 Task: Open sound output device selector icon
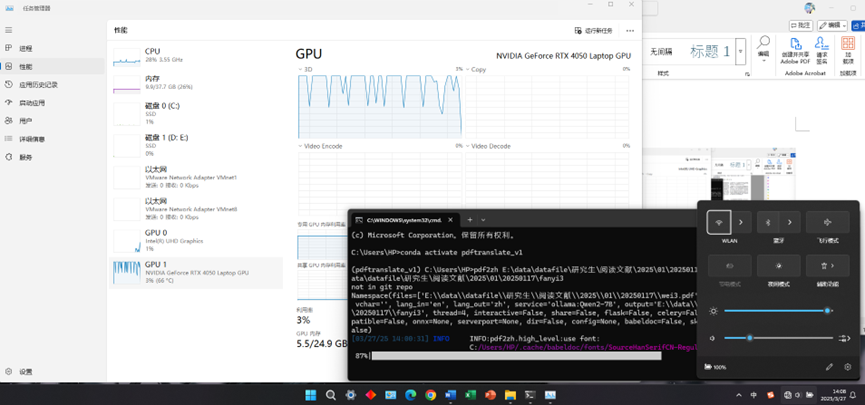coord(845,338)
